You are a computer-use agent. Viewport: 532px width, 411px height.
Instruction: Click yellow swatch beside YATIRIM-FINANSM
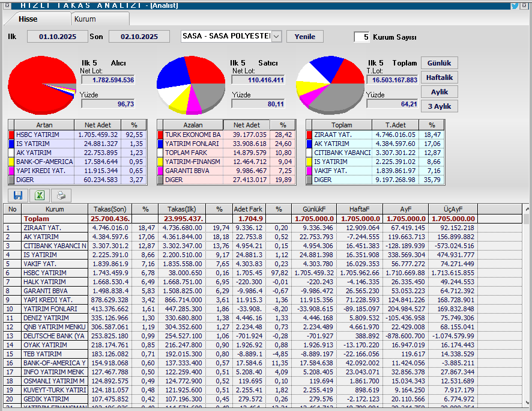click(160, 162)
